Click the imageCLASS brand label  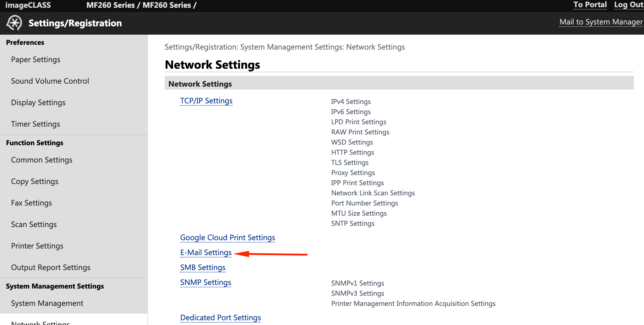click(x=28, y=5)
